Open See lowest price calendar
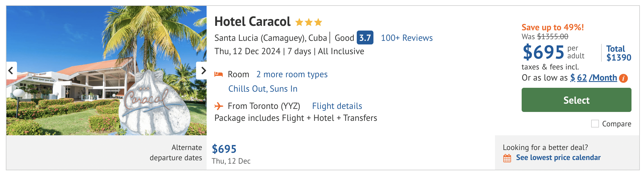 558,157
